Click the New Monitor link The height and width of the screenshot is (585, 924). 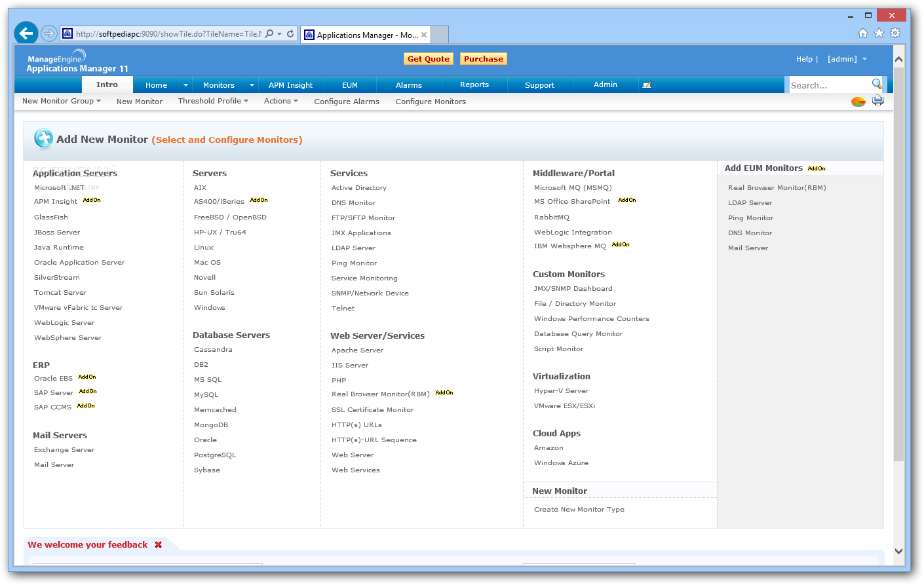point(140,102)
